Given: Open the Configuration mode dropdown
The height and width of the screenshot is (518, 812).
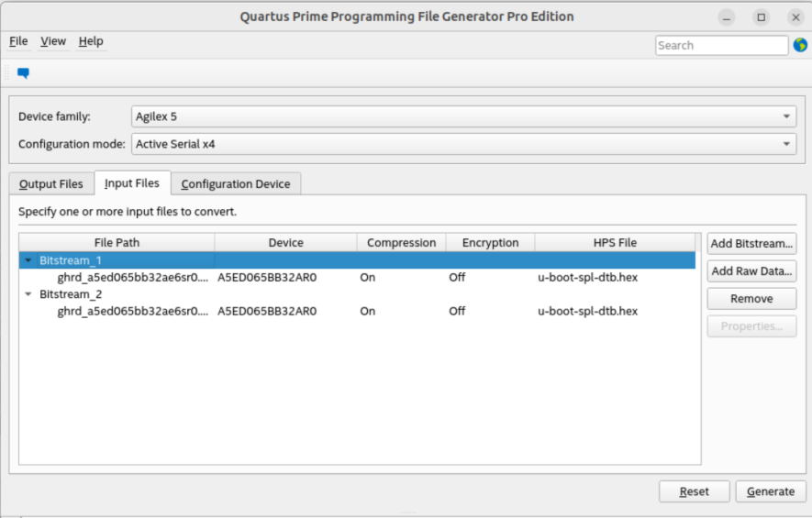Looking at the screenshot, I should 463,144.
